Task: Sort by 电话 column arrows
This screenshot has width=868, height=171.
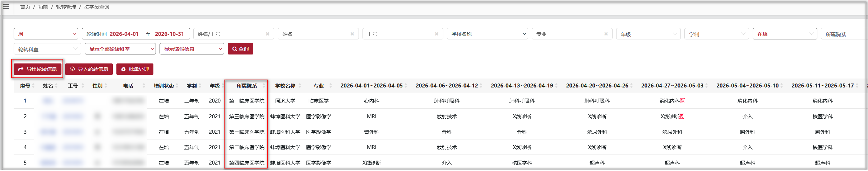Action: 144,86
